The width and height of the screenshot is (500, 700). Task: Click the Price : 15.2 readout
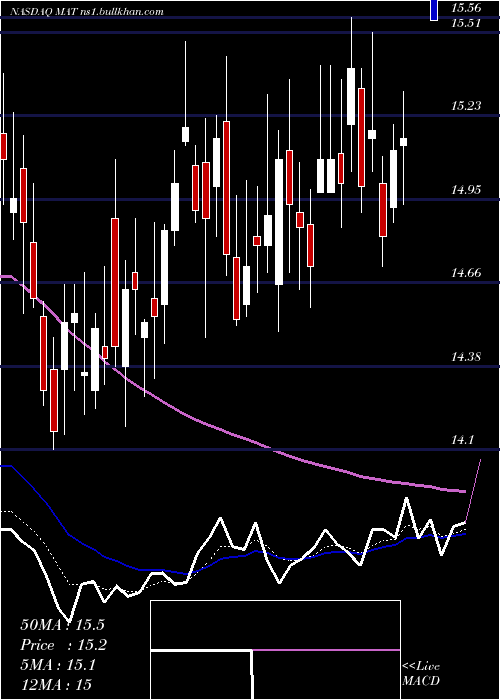click(x=63, y=645)
